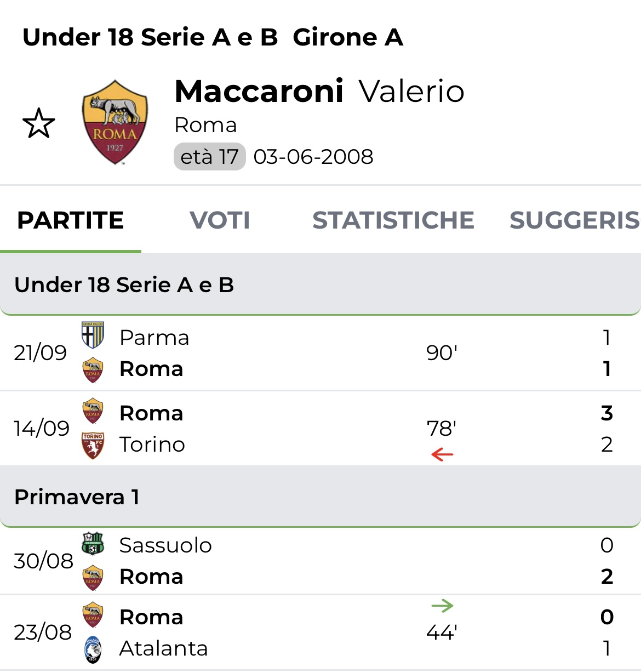Screen dimensions: 641x672
Task: Tap the età 17 age badge
Action: tap(209, 157)
